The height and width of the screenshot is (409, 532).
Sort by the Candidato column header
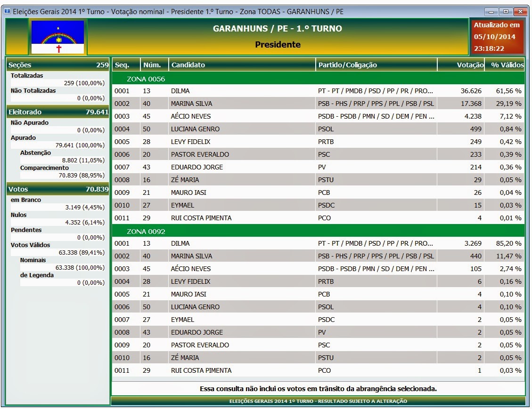tap(242, 65)
